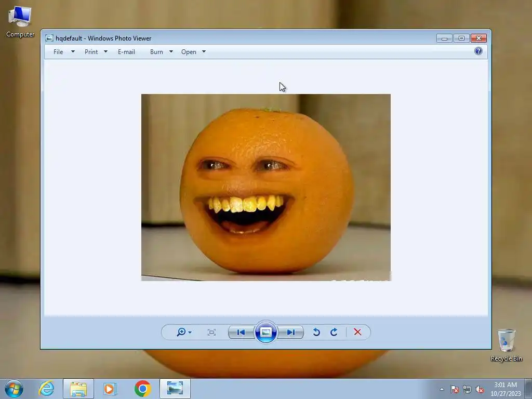This screenshot has width=532, height=399.
Task: Rotate the photo clockwise
Action: point(334,332)
